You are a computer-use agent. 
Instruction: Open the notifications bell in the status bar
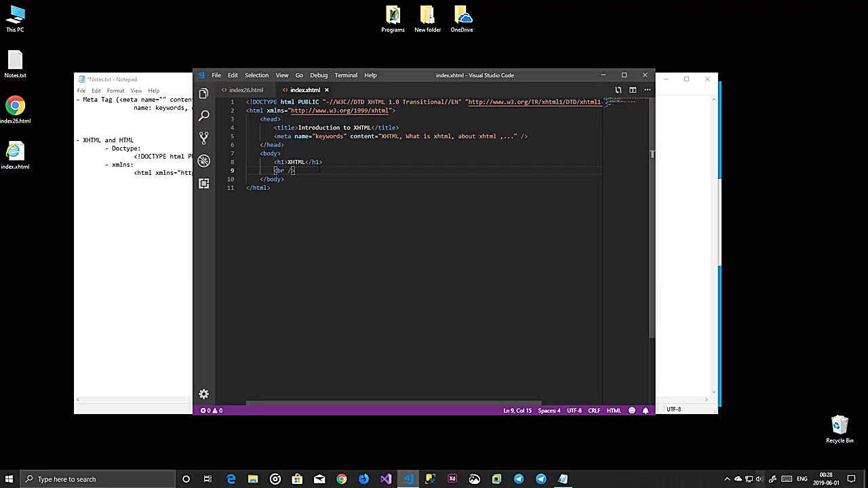point(646,410)
